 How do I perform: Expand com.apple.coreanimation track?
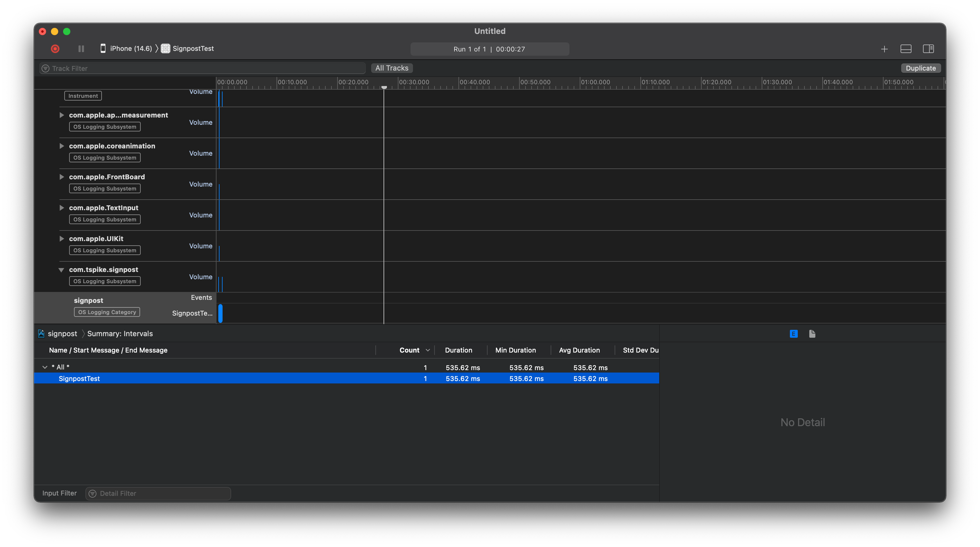click(62, 146)
